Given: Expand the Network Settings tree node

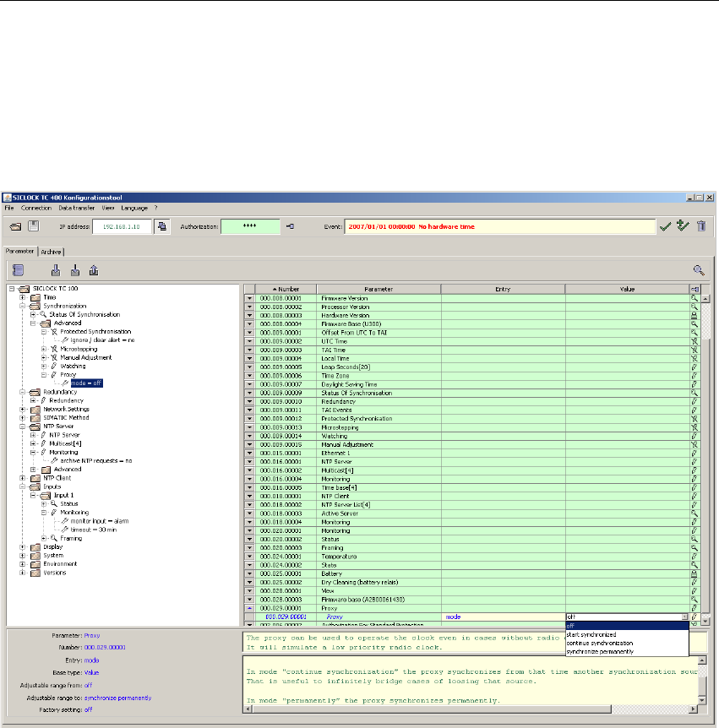Looking at the screenshot, I should click(x=22, y=409).
